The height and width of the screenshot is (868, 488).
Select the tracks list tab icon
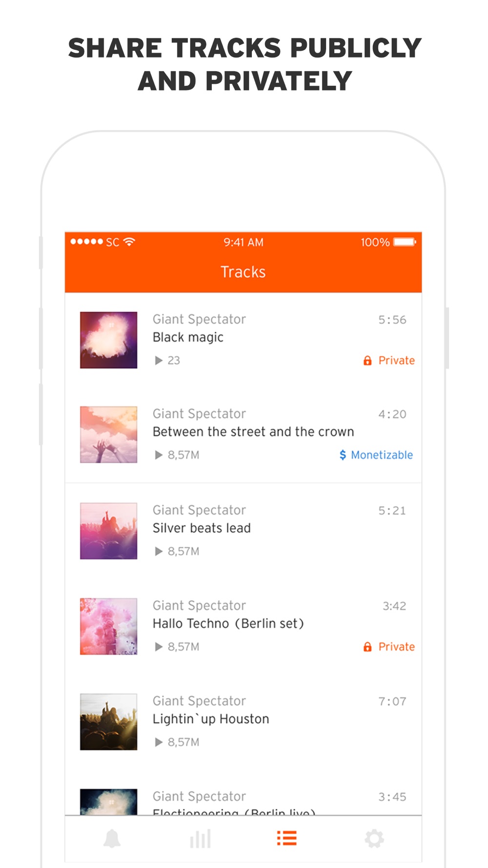pyautogui.click(x=286, y=838)
